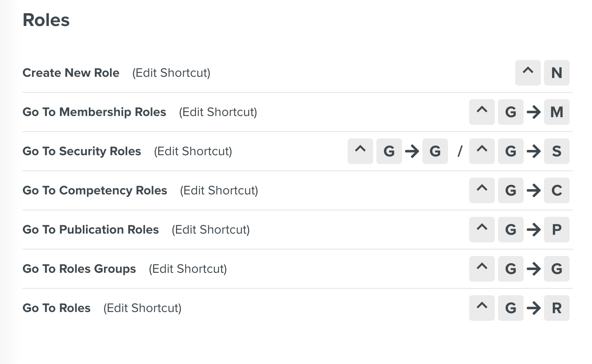Click the C key in Competency Roles row
The width and height of the screenshot is (592, 364).
tap(556, 190)
